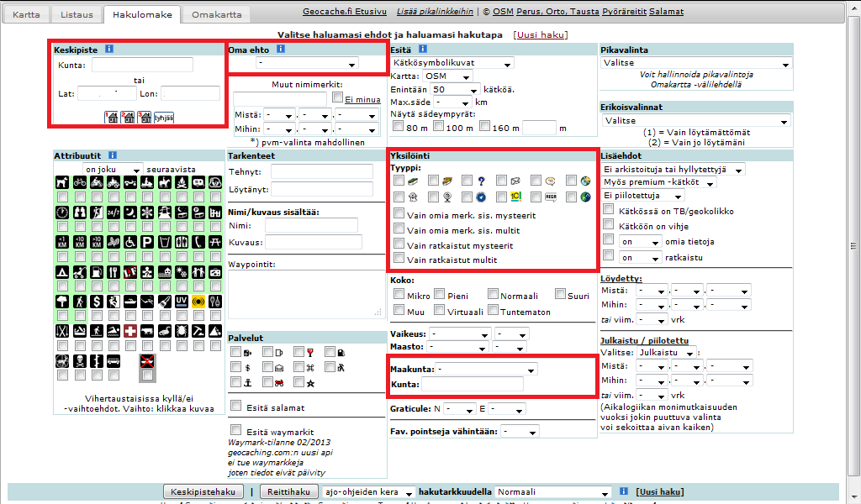Open the Oma ehto dropdown

pos(306,64)
